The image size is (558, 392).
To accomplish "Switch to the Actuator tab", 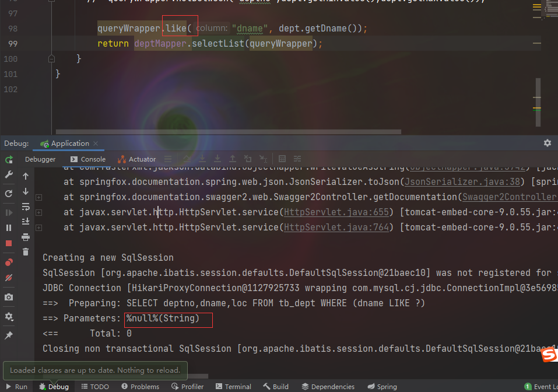I will 136,159.
